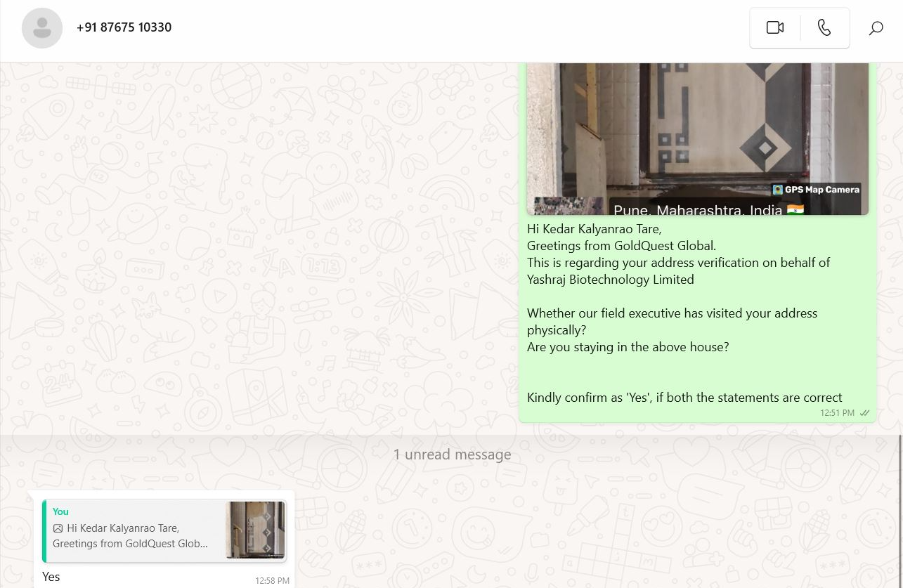The height and width of the screenshot is (588, 903).
Task: Click the quoted reply thumbnail image
Action: [255, 530]
